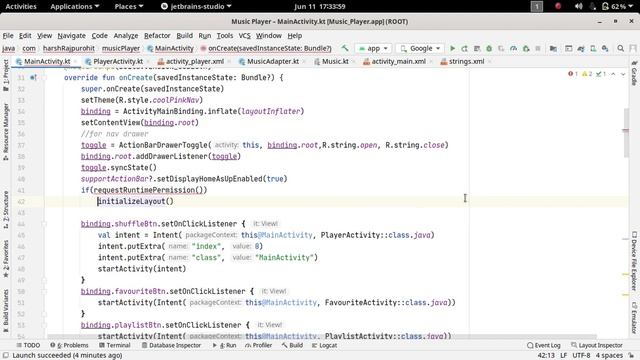The width and height of the screenshot is (640, 360).
Task: Click the Make Project hammer icon
Action: pyautogui.click(x=345, y=48)
